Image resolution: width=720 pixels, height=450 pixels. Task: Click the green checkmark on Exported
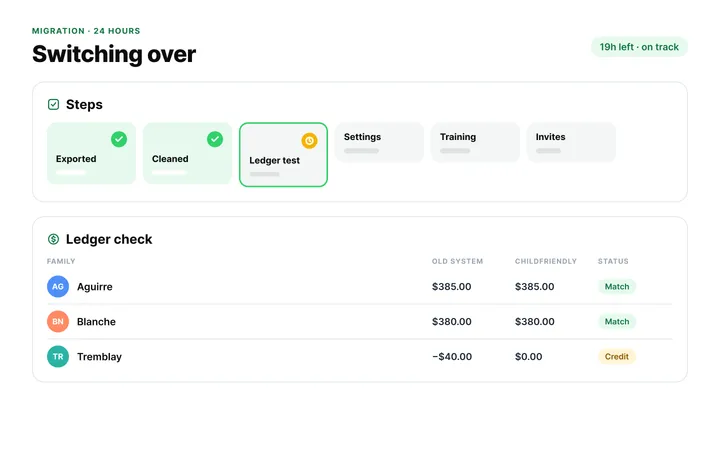(x=119, y=139)
